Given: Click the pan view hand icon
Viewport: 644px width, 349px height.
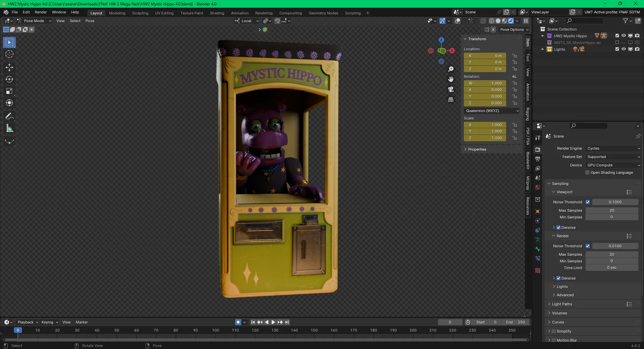Looking at the screenshot, I should coord(451,79).
